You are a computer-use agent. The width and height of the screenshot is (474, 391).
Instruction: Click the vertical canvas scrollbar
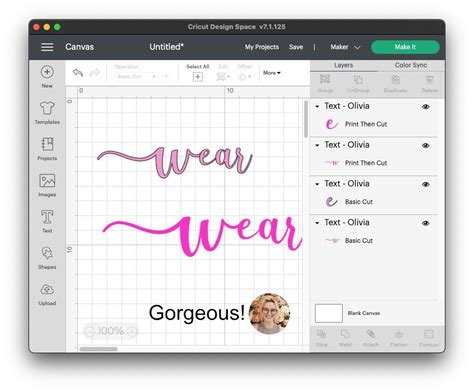point(306,119)
